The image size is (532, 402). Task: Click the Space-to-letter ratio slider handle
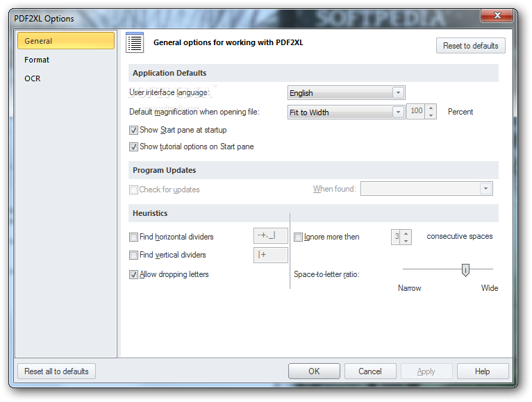tap(465, 270)
